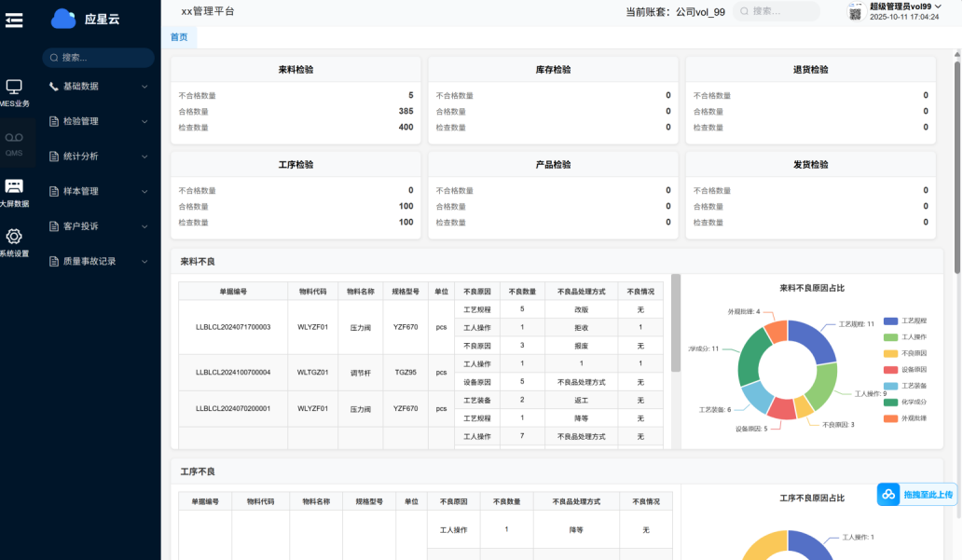Click the Baidu cloud upload icon
Image resolution: width=963 pixels, height=560 pixels.
[888, 495]
